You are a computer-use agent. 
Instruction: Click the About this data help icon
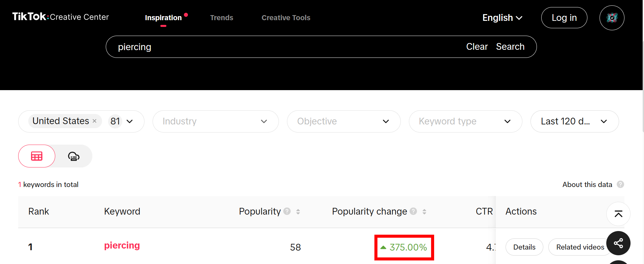click(x=620, y=184)
